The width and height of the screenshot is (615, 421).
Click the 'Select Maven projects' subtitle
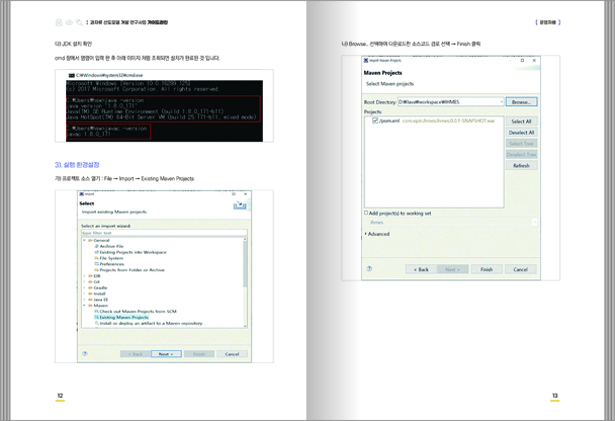pyautogui.click(x=390, y=84)
